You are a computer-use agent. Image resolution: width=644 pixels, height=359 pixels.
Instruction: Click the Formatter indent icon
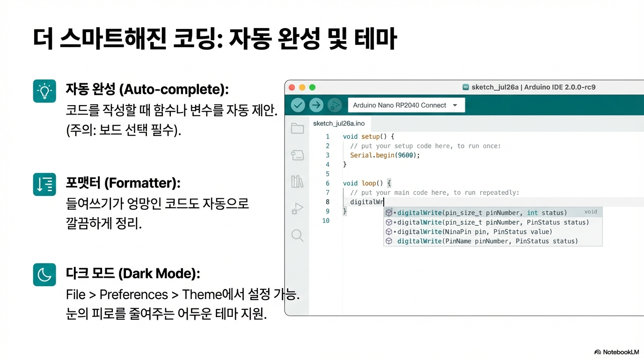[x=44, y=184]
